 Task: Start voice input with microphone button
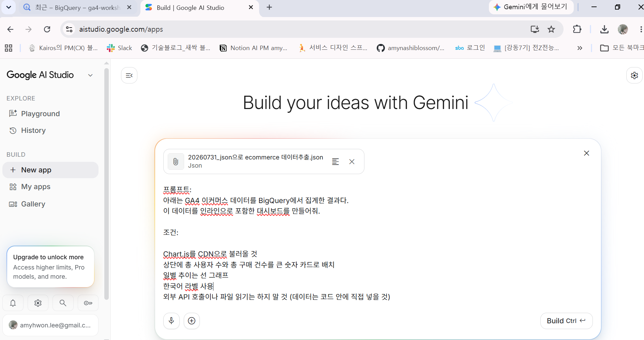click(x=171, y=321)
